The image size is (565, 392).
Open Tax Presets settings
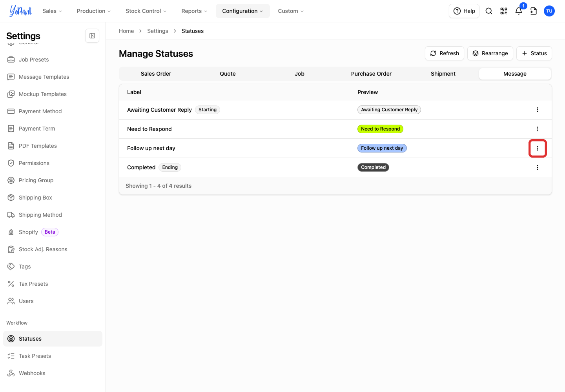(x=53, y=284)
